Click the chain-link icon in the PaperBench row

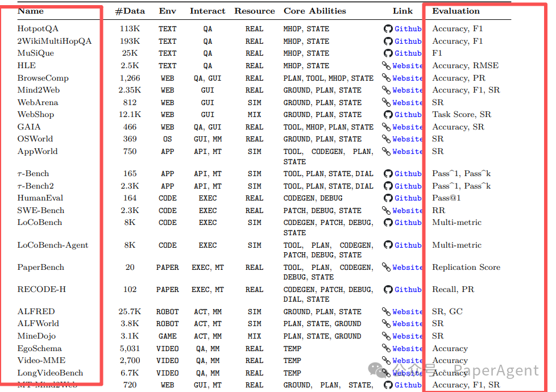pyautogui.click(x=386, y=267)
